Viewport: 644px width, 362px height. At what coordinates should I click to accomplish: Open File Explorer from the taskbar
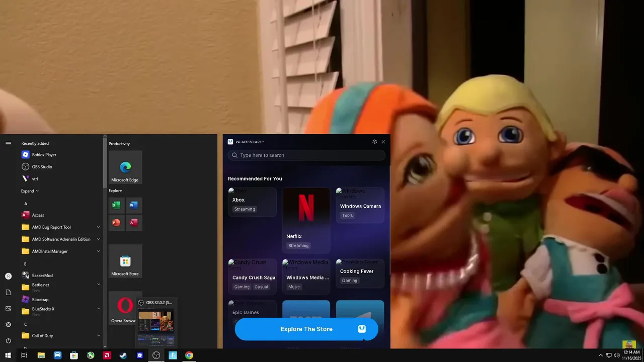pyautogui.click(x=41, y=355)
